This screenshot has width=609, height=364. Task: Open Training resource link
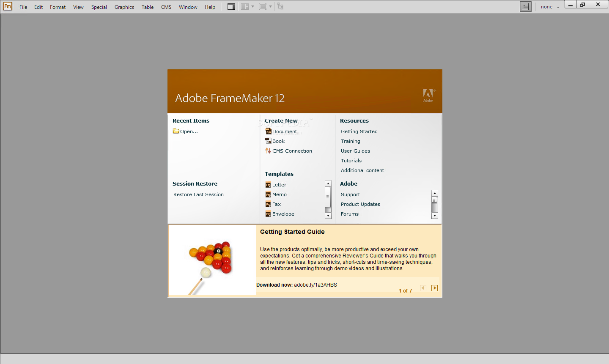point(351,141)
